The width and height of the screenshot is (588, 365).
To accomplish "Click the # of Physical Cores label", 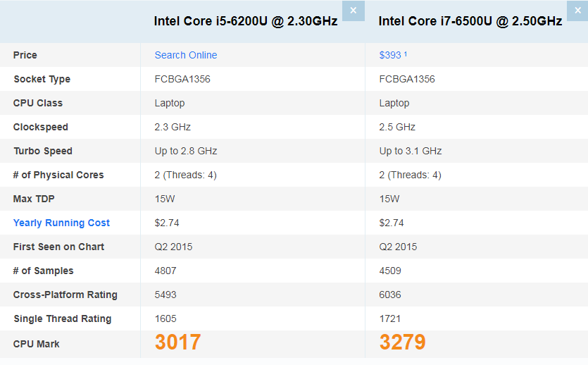I will tap(58, 175).
